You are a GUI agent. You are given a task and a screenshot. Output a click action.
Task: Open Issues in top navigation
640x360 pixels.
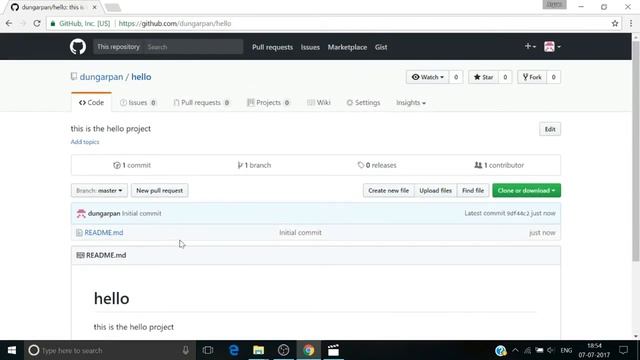pos(310,47)
